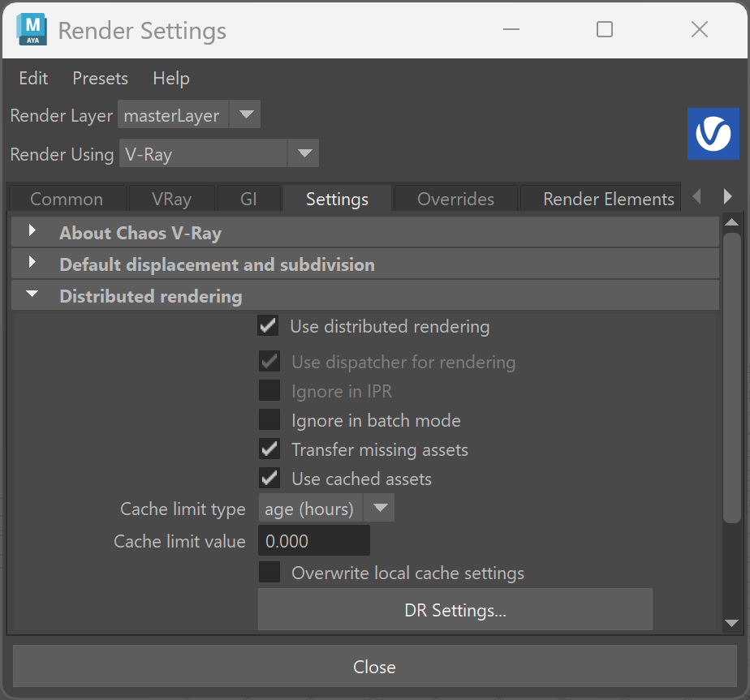The image size is (750, 700).
Task: Switch to the Overrides tab
Action: [455, 199]
